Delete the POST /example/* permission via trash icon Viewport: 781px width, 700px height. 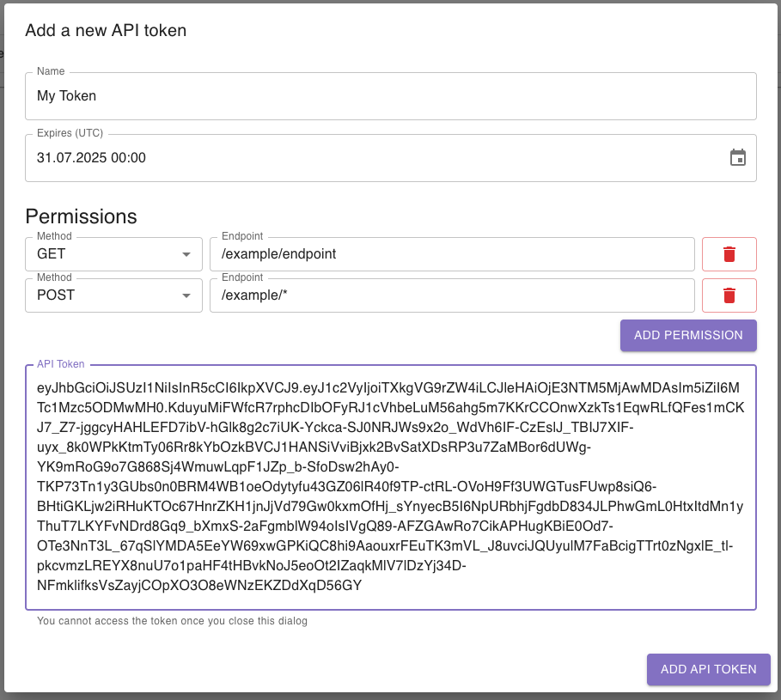pyautogui.click(x=729, y=295)
